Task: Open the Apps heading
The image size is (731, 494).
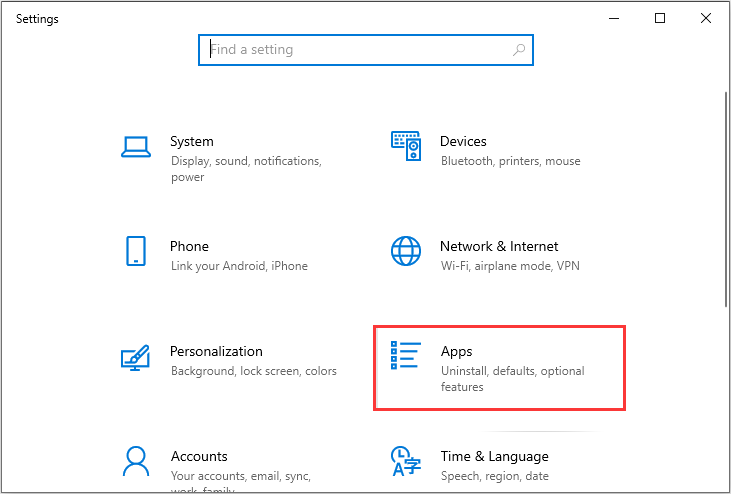Action: click(x=456, y=352)
